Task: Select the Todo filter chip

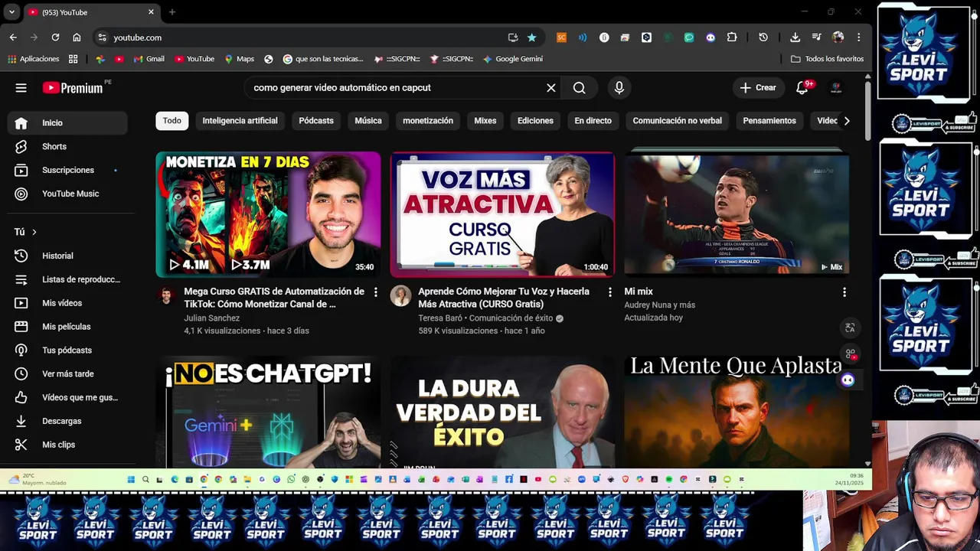Action: pyautogui.click(x=171, y=121)
